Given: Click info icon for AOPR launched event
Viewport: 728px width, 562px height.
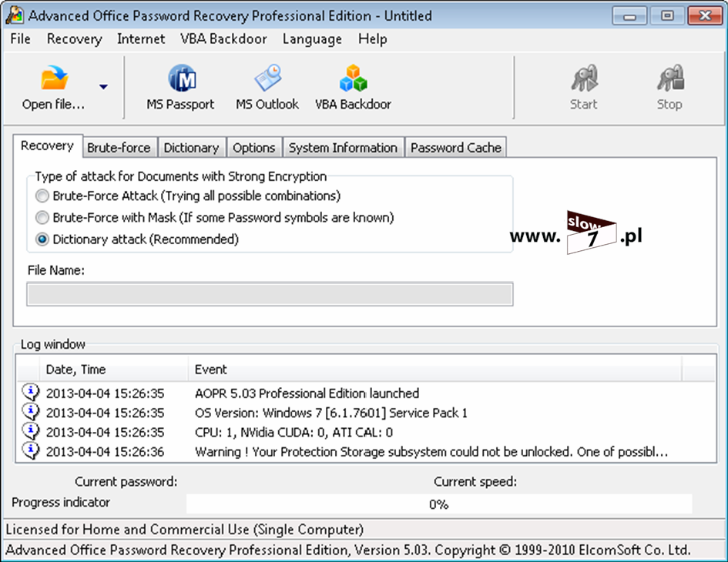Looking at the screenshot, I should tap(31, 393).
